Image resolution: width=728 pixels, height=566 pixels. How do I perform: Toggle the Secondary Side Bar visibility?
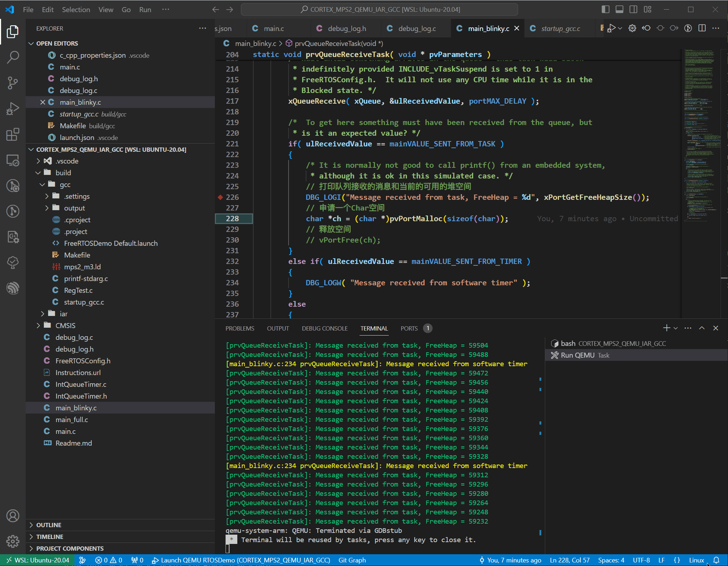634,10
